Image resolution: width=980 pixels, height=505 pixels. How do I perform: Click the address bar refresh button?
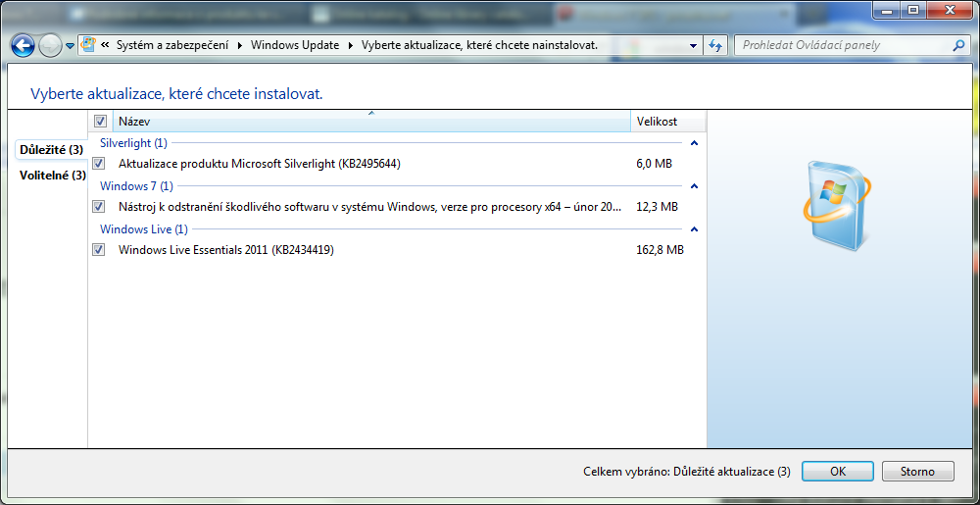715,46
